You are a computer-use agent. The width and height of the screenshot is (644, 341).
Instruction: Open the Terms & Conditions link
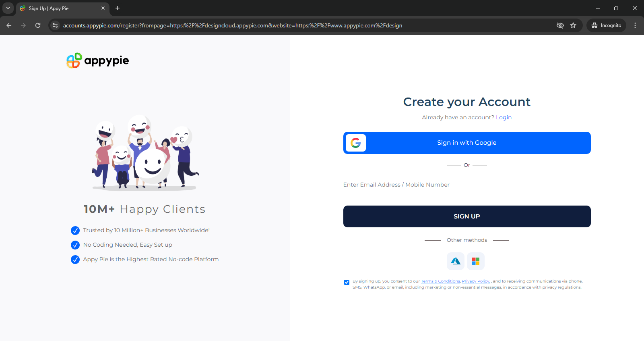tap(440, 281)
